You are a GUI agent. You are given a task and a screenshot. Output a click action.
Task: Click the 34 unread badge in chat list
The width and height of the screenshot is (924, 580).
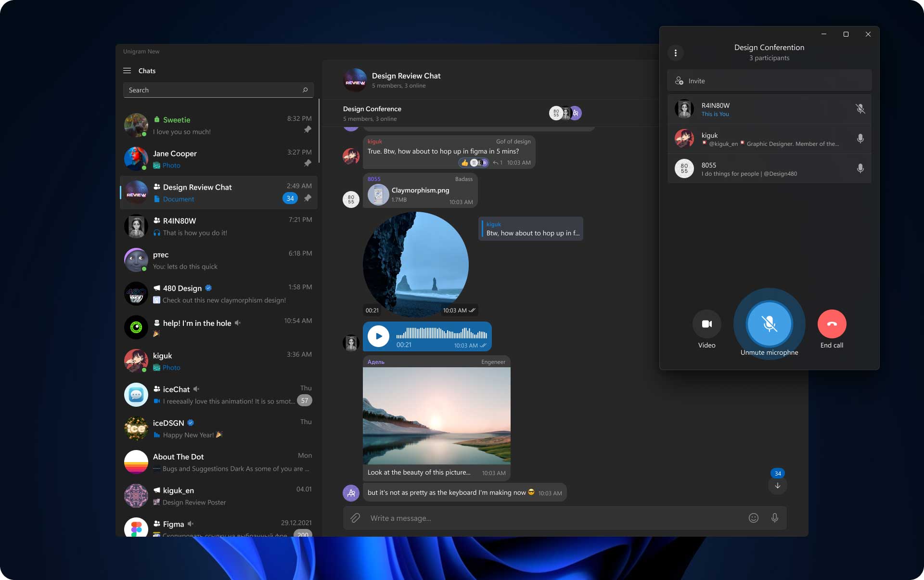coord(290,198)
